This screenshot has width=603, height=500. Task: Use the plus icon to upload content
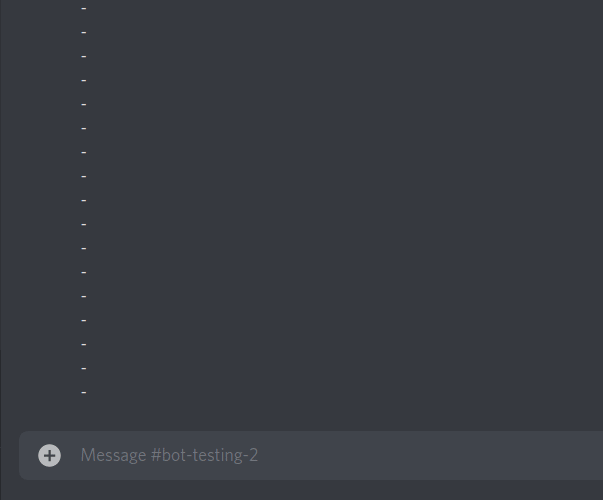coord(49,455)
